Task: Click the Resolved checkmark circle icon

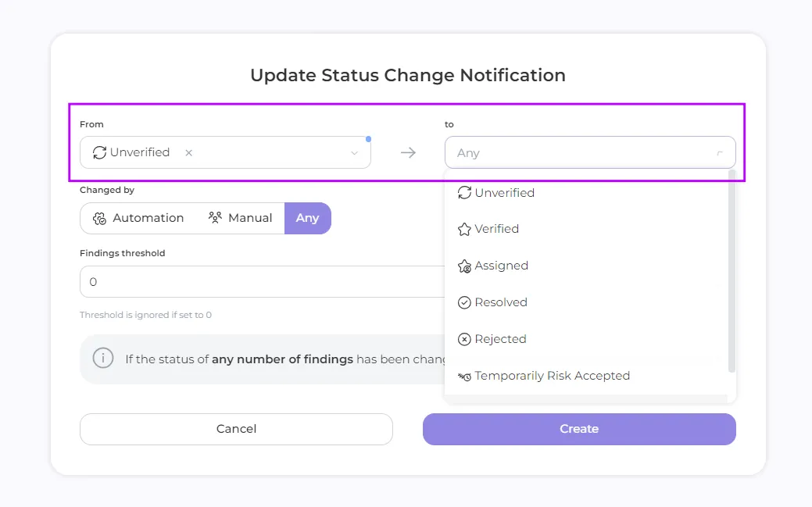Action: 464,302
